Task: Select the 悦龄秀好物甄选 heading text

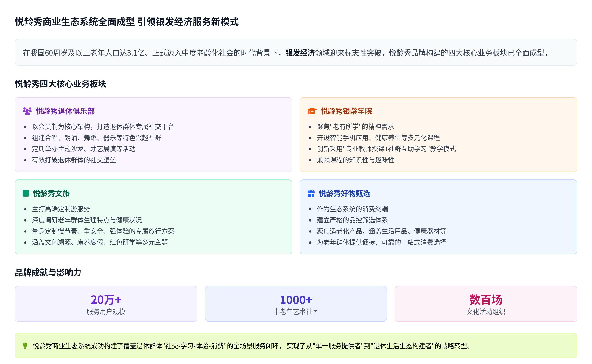Action: pos(344,193)
